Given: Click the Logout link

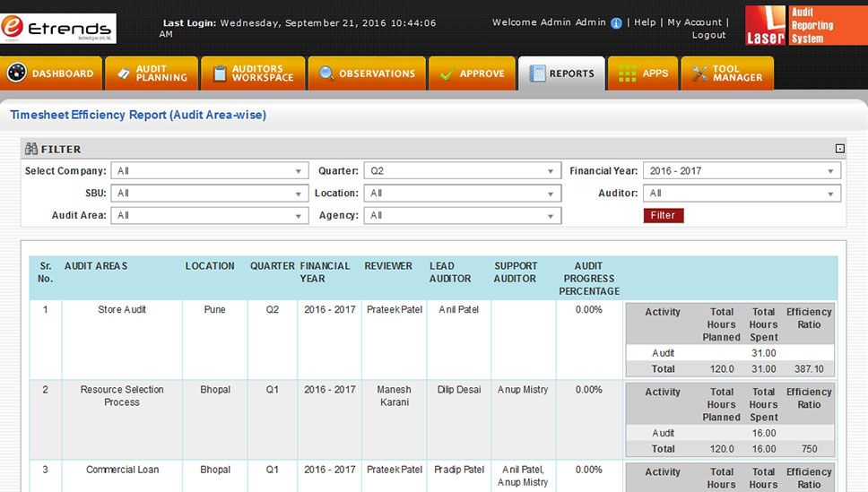Looking at the screenshot, I should [708, 35].
